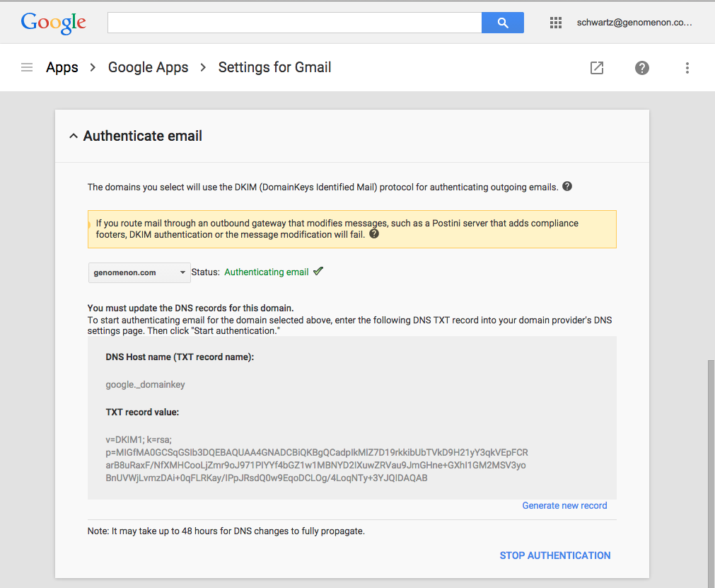Click the p=MIGfMA0GCSq key line
Viewport: 715px width, 588px height.
pos(317,453)
